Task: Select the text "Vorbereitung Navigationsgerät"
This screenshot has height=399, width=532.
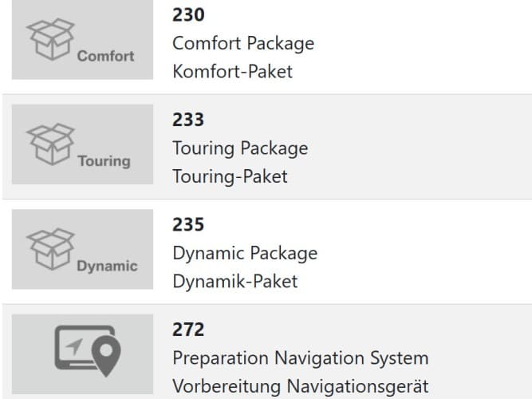Action: pos(301,386)
